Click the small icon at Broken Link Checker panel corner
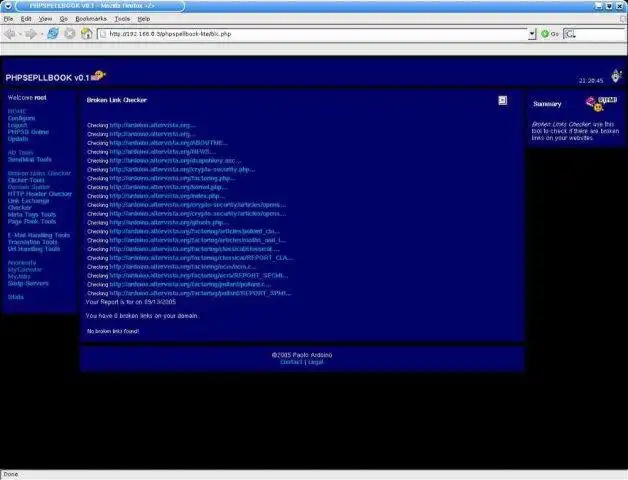 click(503, 100)
